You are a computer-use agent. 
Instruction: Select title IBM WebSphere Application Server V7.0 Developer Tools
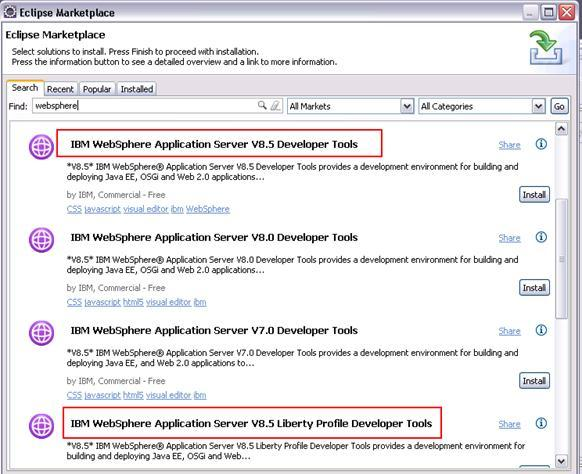click(214, 330)
